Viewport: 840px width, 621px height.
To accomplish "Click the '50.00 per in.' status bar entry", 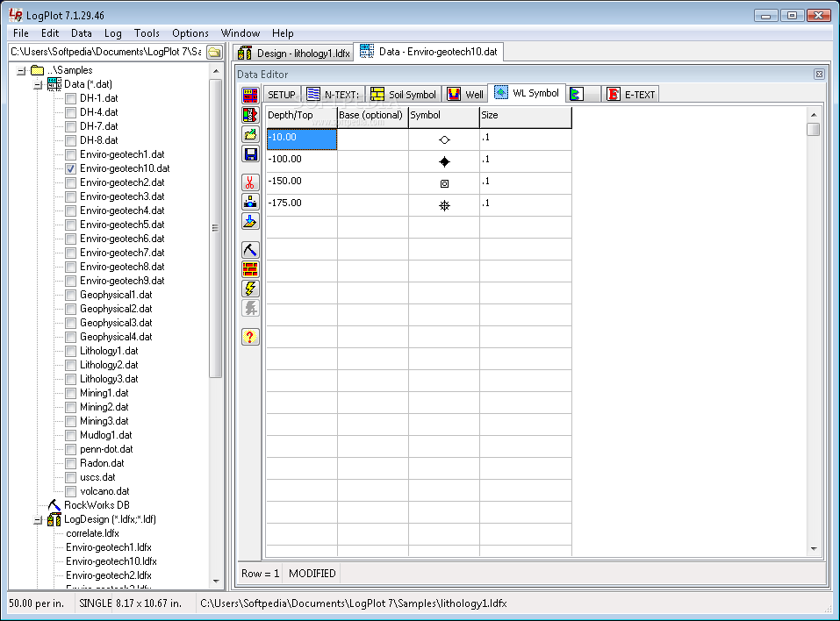I will [x=37, y=603].
